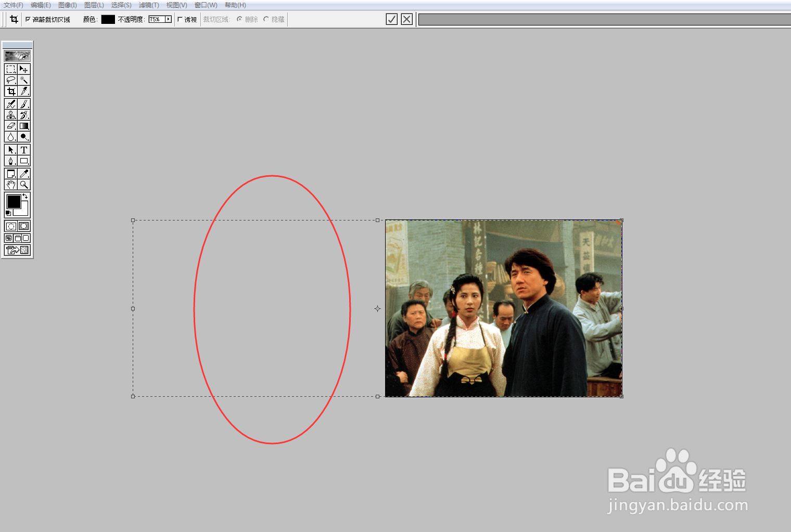
Task: Open the 图像(I) menu
Action: [68, 5]
